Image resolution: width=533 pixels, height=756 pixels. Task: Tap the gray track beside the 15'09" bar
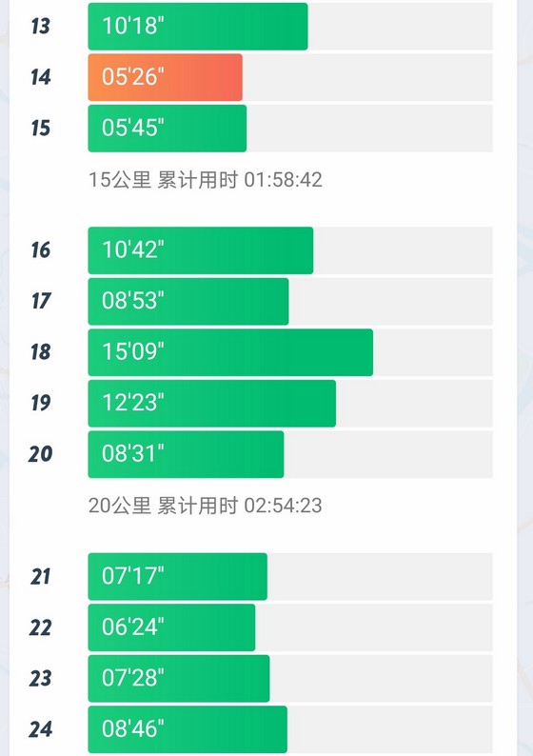tap(433, 352)
